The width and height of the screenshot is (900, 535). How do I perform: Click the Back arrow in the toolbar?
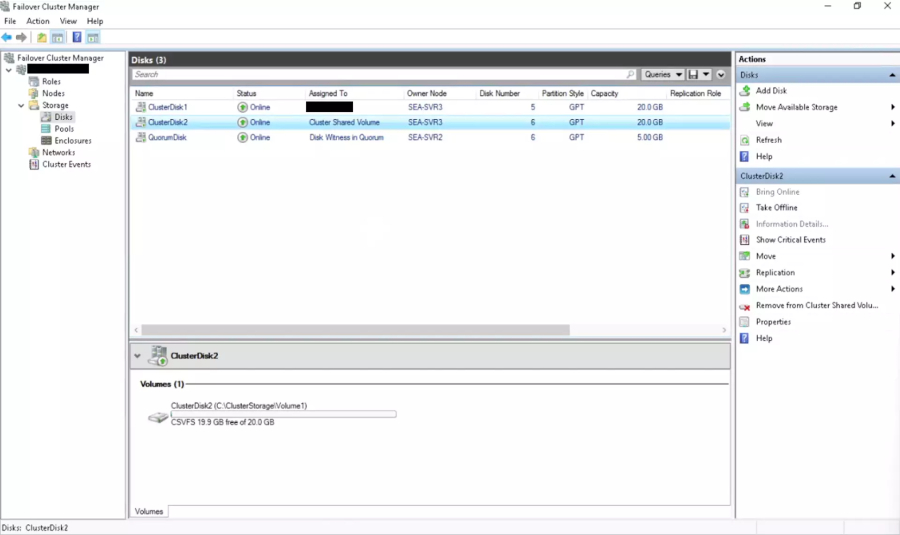[8, 38]
